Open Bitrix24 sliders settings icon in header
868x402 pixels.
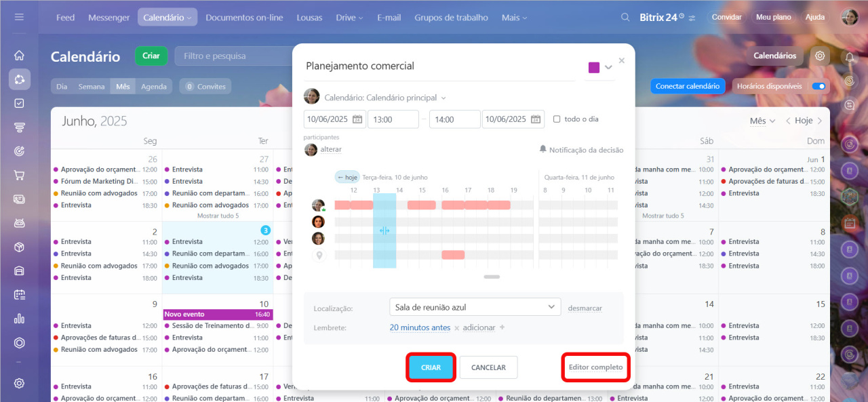tap(692, 18)
